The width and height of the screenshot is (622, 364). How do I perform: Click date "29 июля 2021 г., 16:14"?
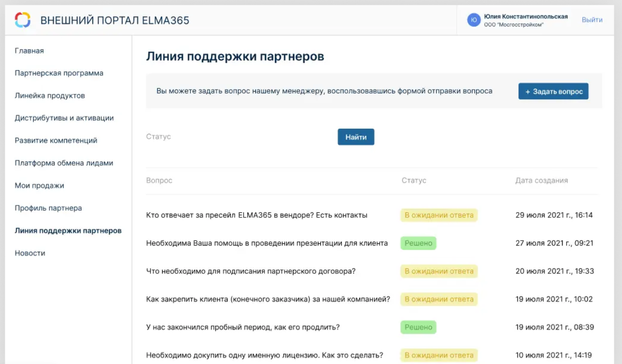click(x=554, y=215)
